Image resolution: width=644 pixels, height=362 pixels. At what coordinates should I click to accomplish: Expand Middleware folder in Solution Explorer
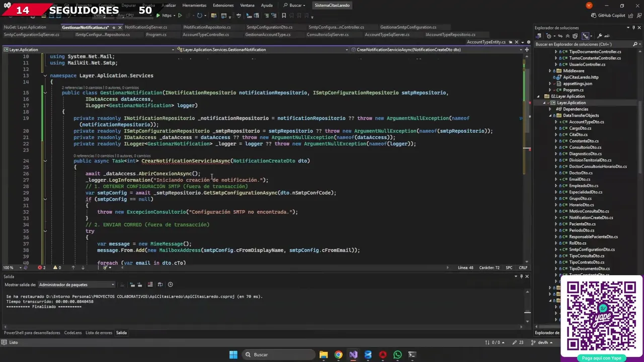pos(551,71)
